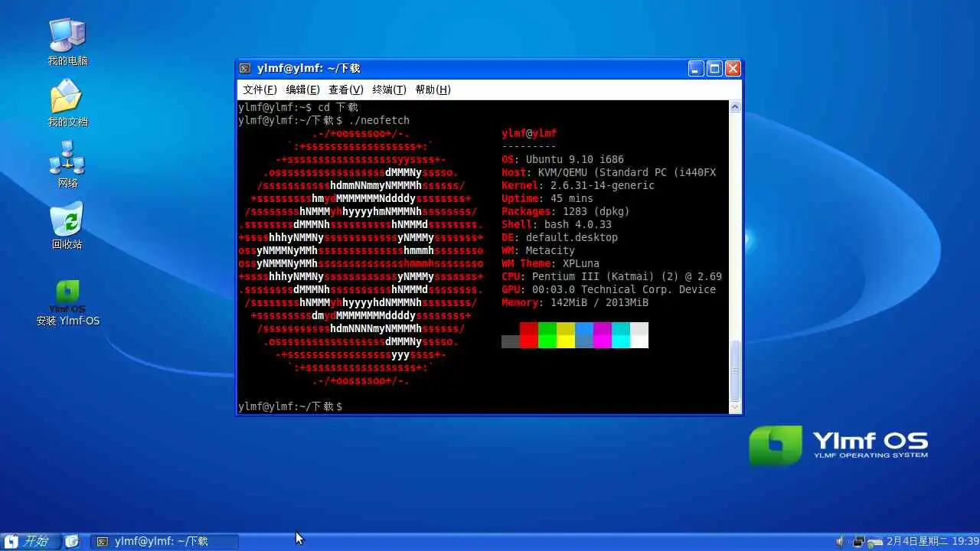Select the 回收站 recycle bin icon
This screenshot has height=551, width=980.
67,225
